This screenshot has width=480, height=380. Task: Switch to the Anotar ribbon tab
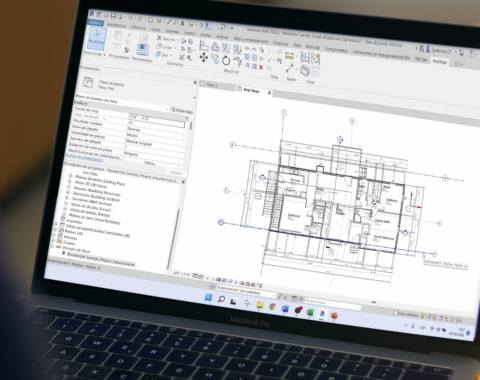[205, 35]
